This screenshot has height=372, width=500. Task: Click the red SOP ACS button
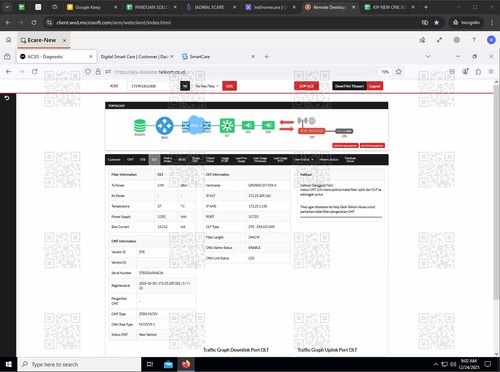tap(306, 86)
